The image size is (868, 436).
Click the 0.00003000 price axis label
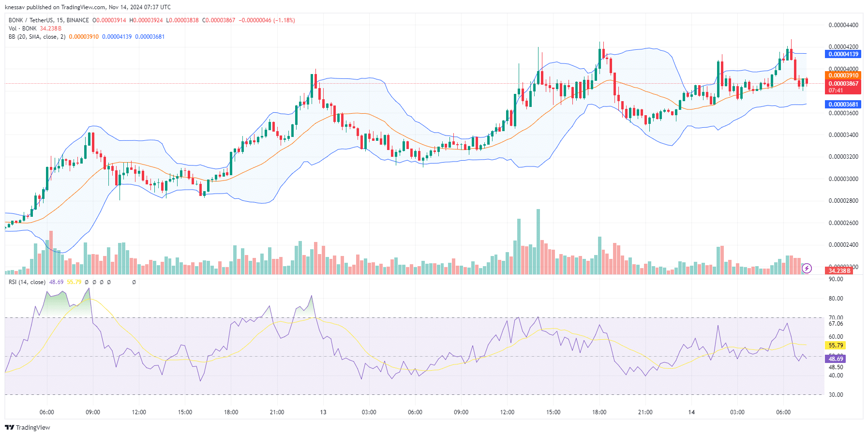(x=843, y=179)
